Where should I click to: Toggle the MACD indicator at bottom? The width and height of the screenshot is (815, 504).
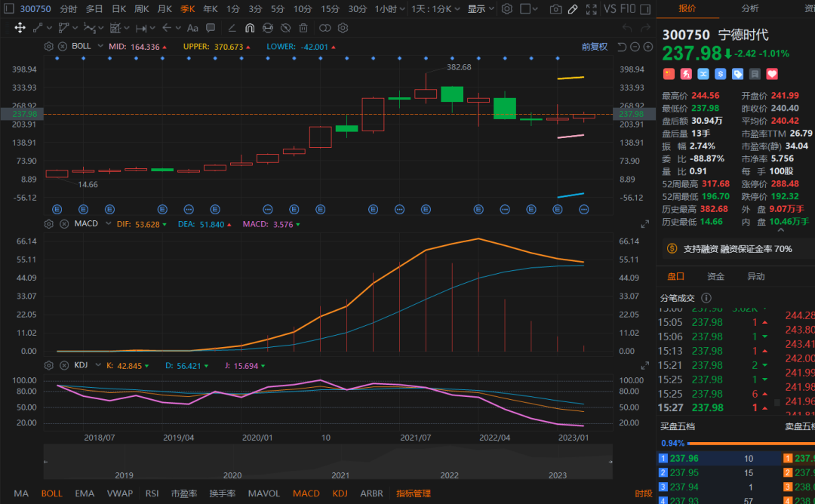point(306,493)
